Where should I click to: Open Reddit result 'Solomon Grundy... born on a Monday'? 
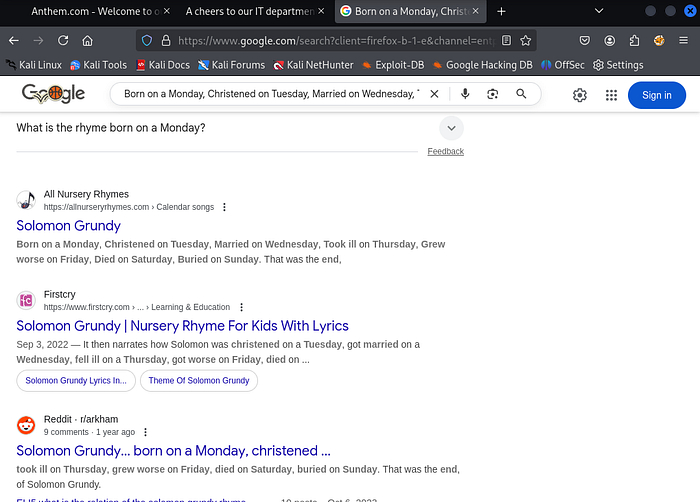173,451
